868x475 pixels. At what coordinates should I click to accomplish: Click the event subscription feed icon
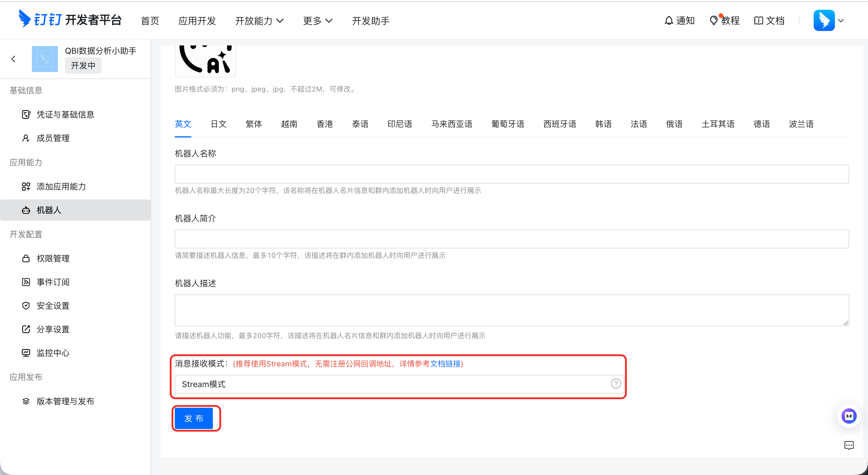26,282
